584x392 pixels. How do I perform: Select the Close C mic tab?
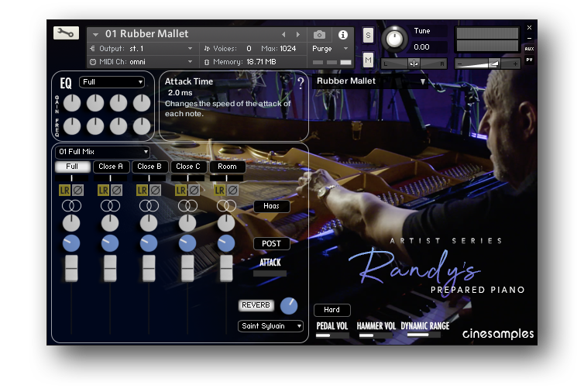click(x=188, y=167)
